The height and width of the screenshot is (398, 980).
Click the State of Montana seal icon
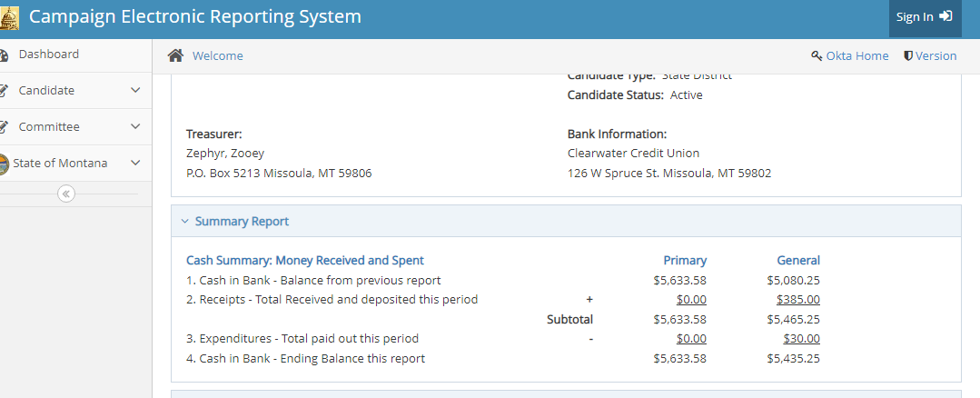point(4,164)
